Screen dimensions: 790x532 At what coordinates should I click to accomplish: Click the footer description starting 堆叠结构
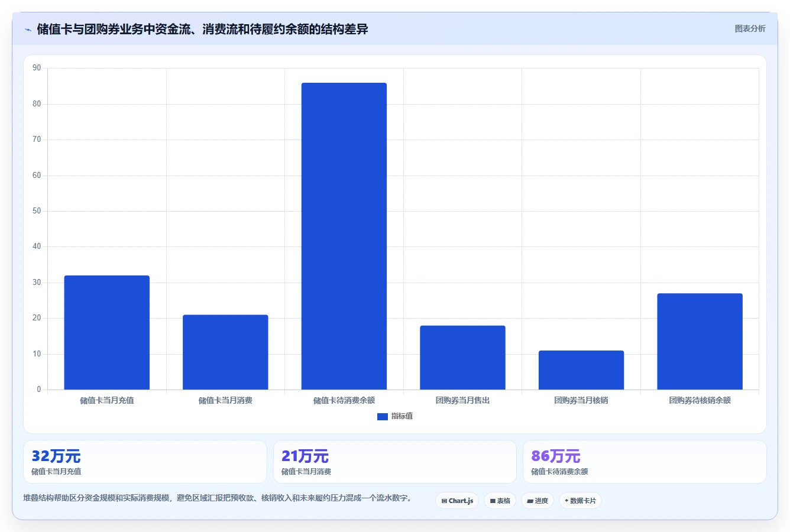point(217,498)
